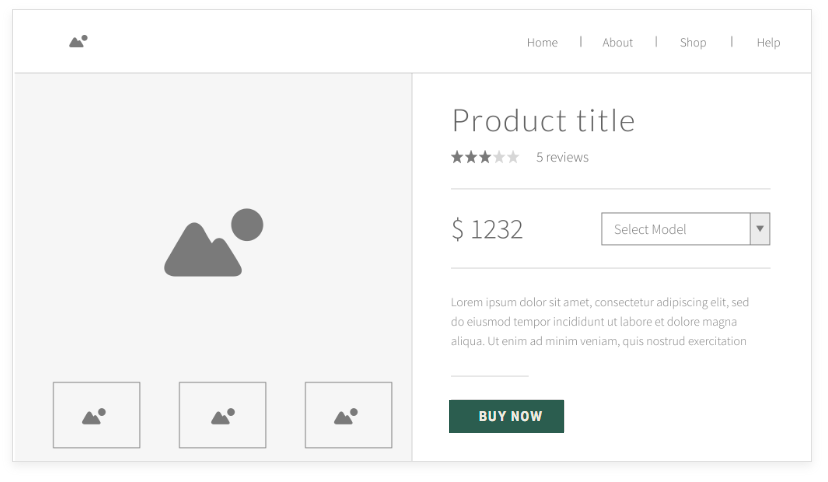Open the Help menu link
Screen dimensions: 828x482
click(x=768, y=42)
